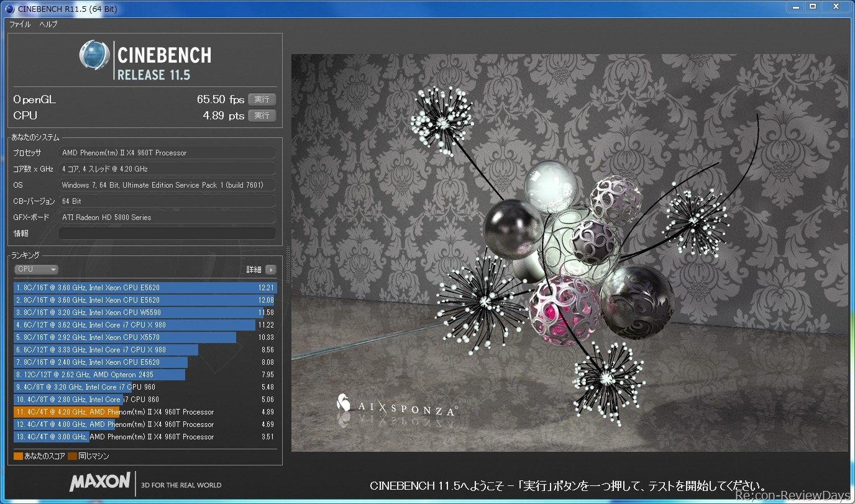Select the Phenom II 960T @ 3.00 GHz row

(145, 437)
